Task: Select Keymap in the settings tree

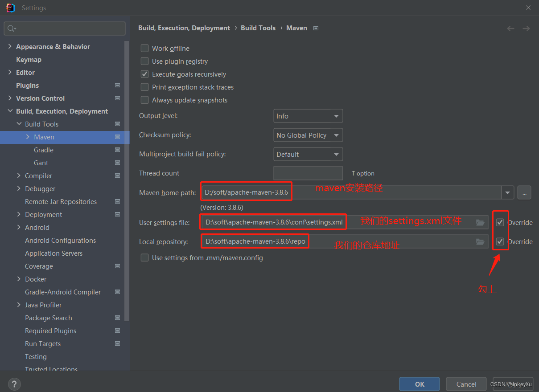Action: click(29, 59)
